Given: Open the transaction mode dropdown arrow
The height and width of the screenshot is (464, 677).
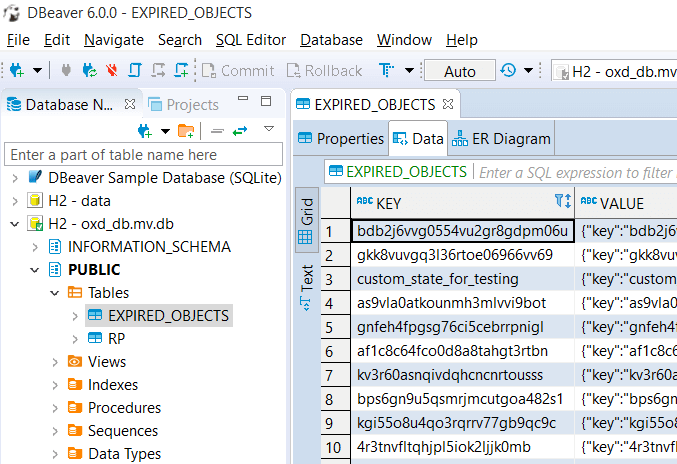Looking at the screenshot, I should [409, 70].
